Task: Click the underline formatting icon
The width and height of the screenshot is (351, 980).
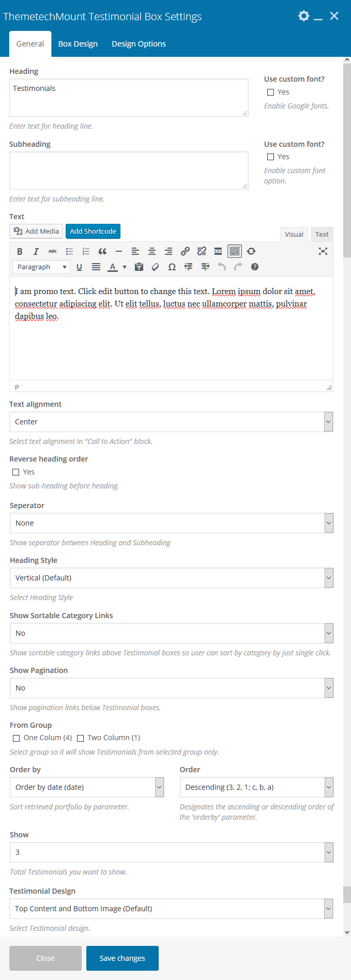Action: pos(79,267)
